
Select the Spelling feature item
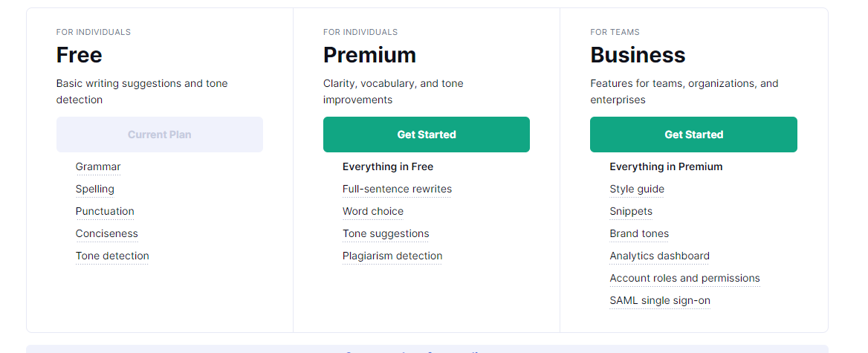click(95, 189)
